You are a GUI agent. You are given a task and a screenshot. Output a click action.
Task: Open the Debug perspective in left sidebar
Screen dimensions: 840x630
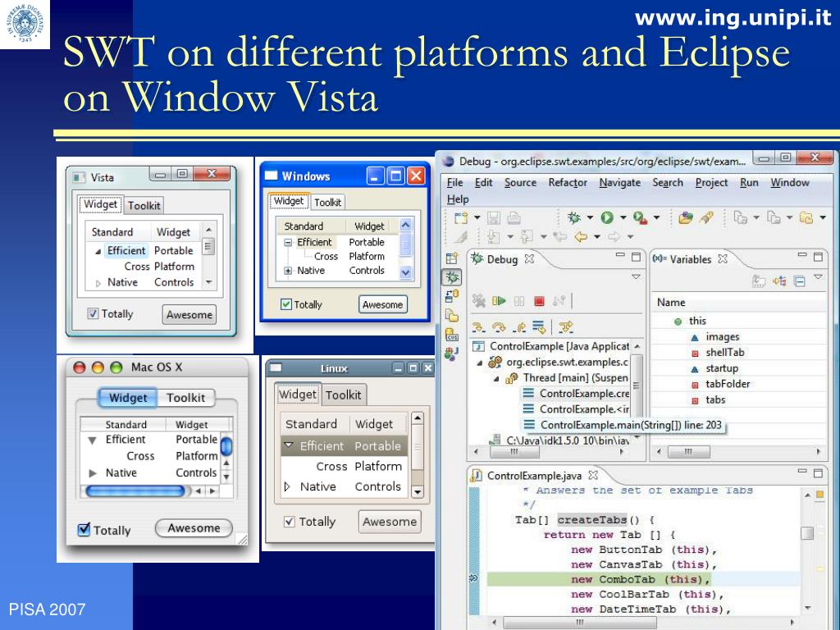[x=452, y=277]
